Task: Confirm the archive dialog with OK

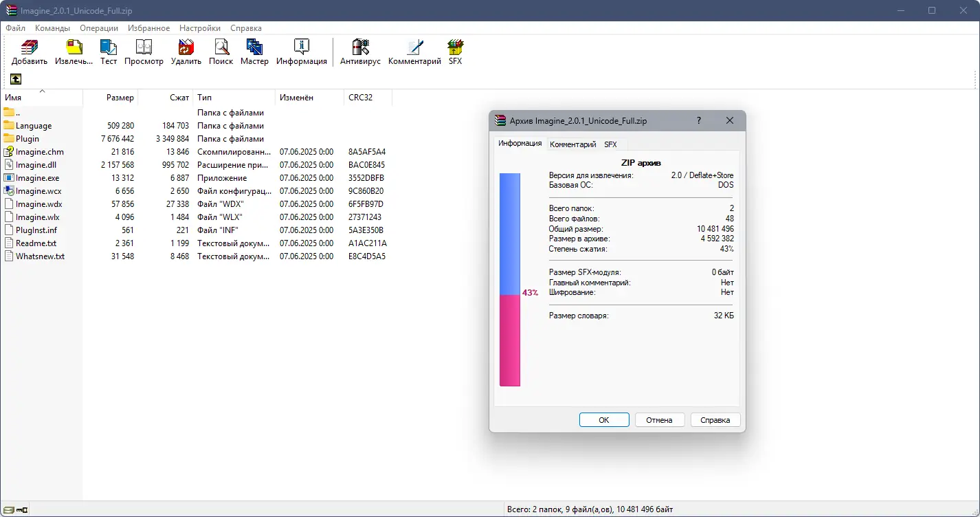Action: (604, 420)
